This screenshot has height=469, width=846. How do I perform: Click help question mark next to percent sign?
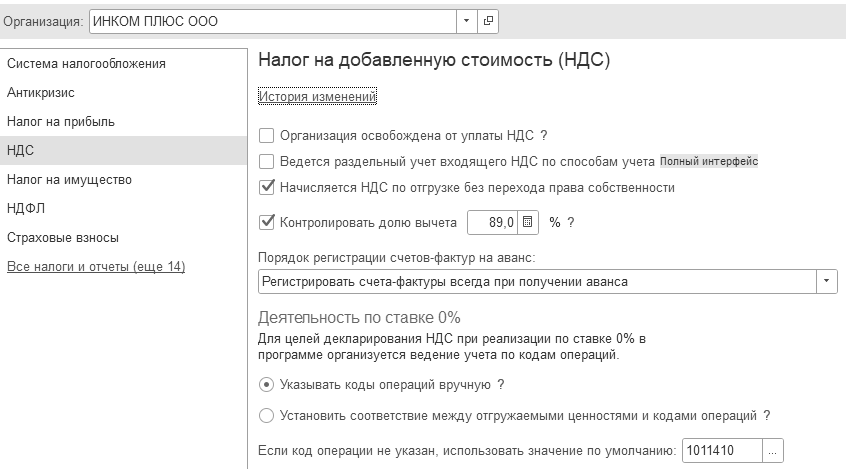click(x=571, y=222)
